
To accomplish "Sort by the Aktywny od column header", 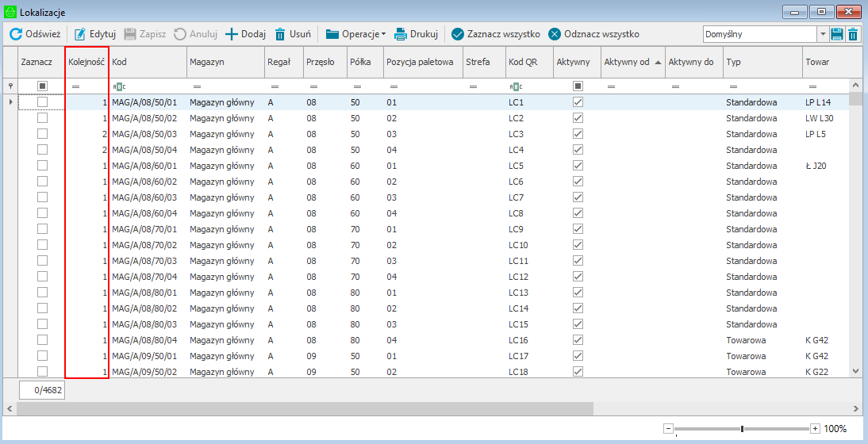I will [x=632, y=62].
